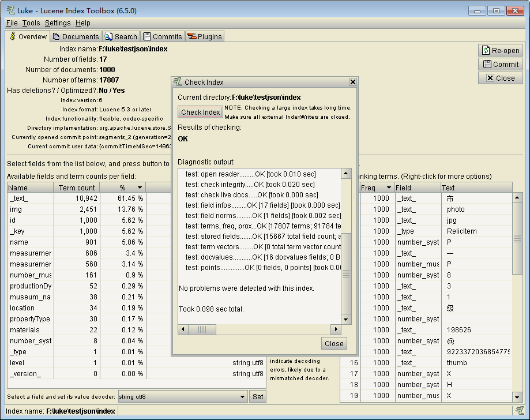Screen dimensions: 530x420
Task: Sort by Term count column header
Action: click(77, 187)
